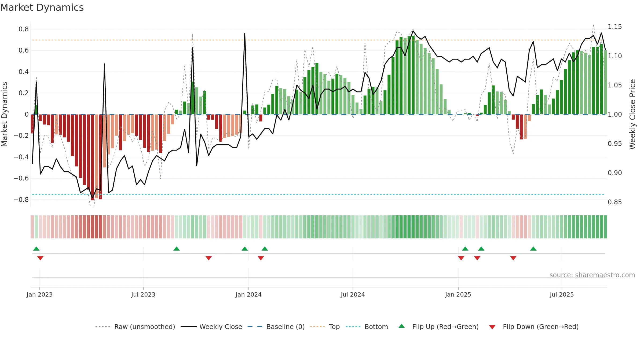Toggle the Flip Up (Red→Green) legend entry

pyautogui.click(x=438, y=327)
